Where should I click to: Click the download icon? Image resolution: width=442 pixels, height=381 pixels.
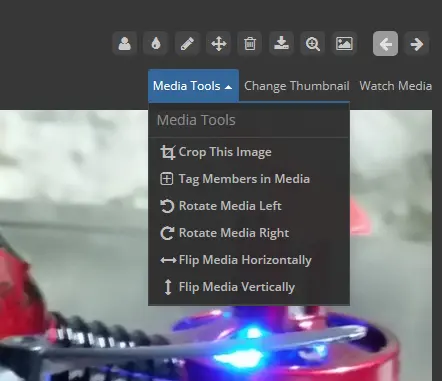point(281,44)
